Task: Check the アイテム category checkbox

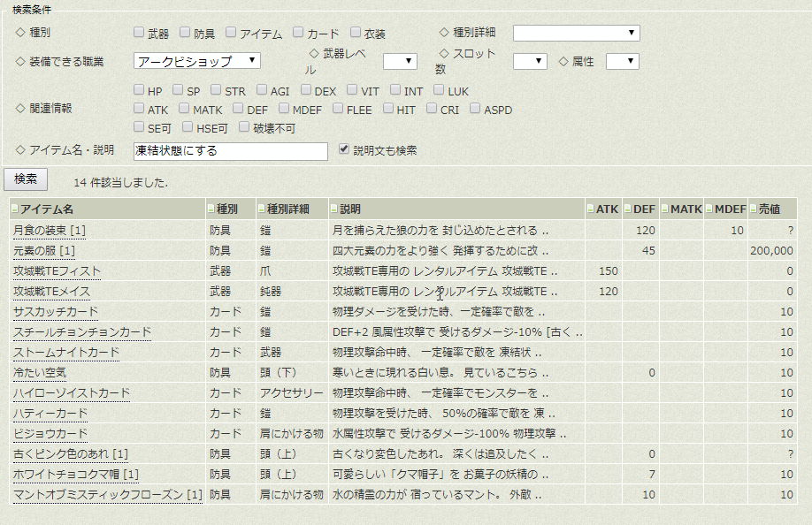Action: (231, 33)
